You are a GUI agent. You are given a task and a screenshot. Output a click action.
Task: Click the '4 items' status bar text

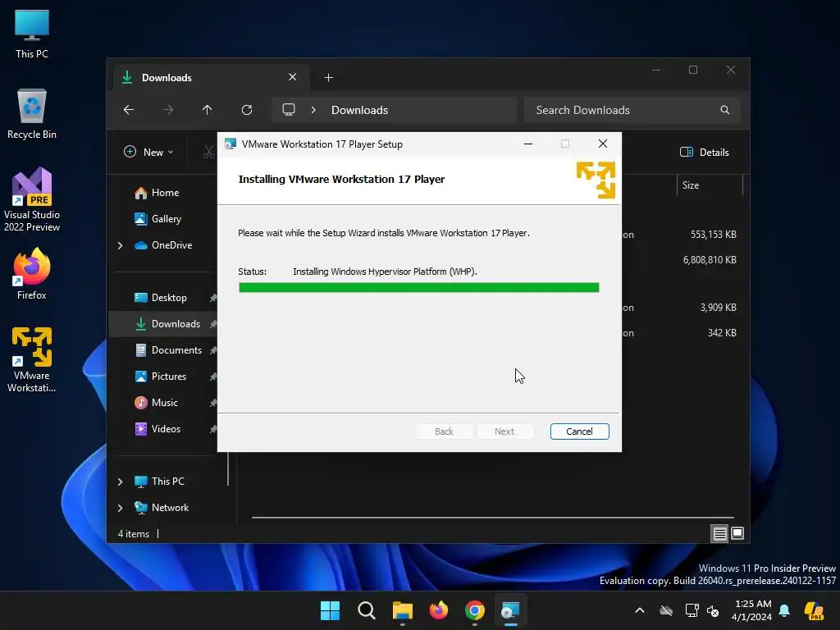[134, 534]
